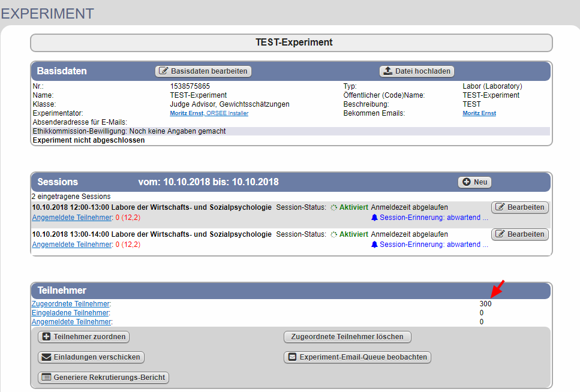Viewport: 580px width, 392px height.
Task: Click pencil icon on 12:00-13:00 Bearbeiten
Action: pos(500,207)
